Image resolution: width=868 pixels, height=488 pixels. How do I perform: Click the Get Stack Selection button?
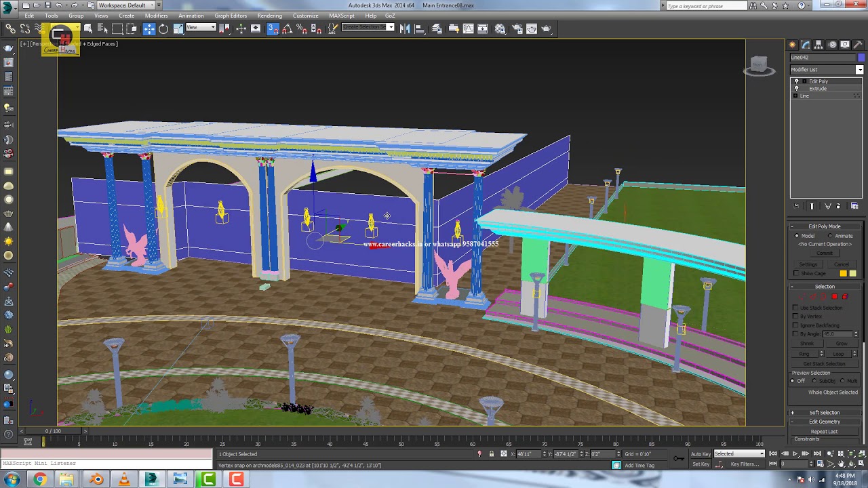[x=824, y=364]
